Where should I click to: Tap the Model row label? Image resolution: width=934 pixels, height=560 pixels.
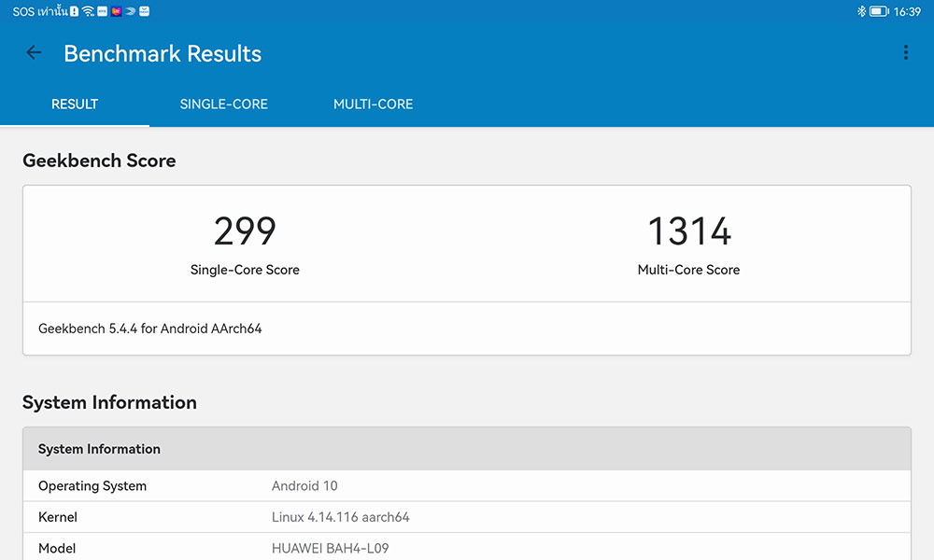[57, 548]
